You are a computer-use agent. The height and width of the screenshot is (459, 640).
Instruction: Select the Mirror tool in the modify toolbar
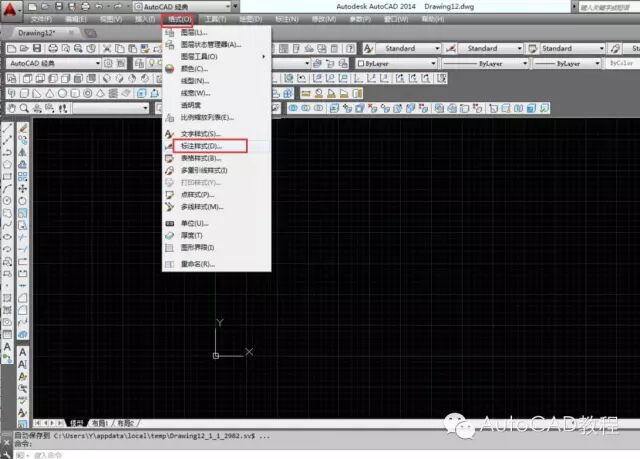tap(23, 152)
